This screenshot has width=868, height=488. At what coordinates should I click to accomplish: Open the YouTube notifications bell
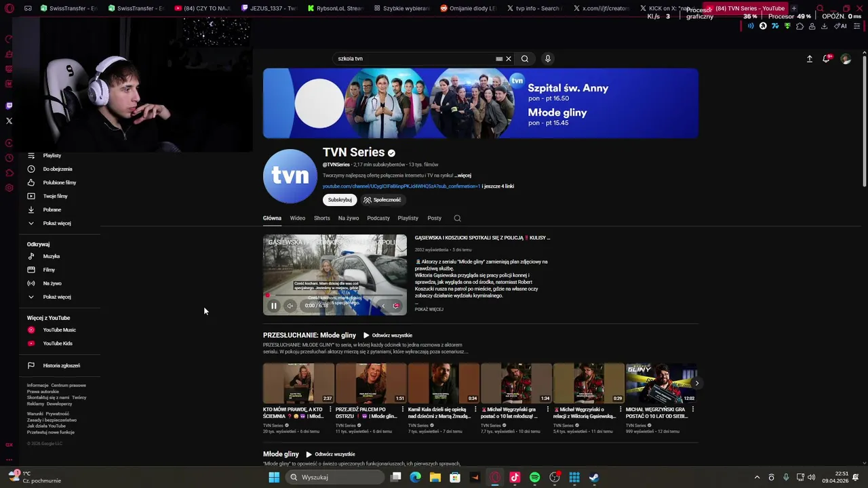pos(826,59)
